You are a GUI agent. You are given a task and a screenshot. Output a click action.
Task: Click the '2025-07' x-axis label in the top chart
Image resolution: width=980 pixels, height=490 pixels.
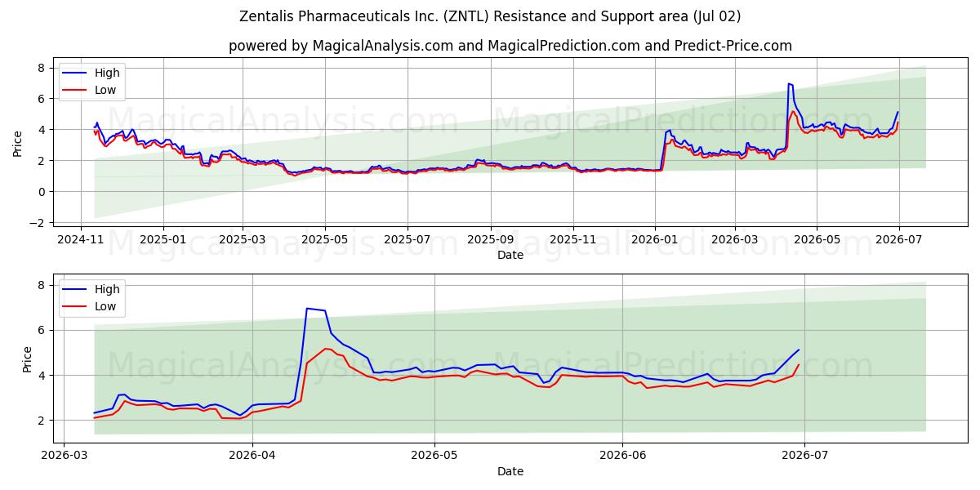click(408, 240)
